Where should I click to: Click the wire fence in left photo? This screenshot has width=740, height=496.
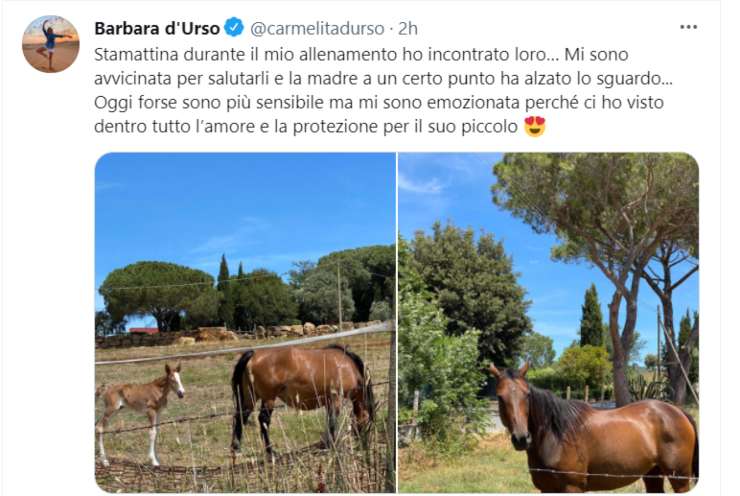point(245,347)
